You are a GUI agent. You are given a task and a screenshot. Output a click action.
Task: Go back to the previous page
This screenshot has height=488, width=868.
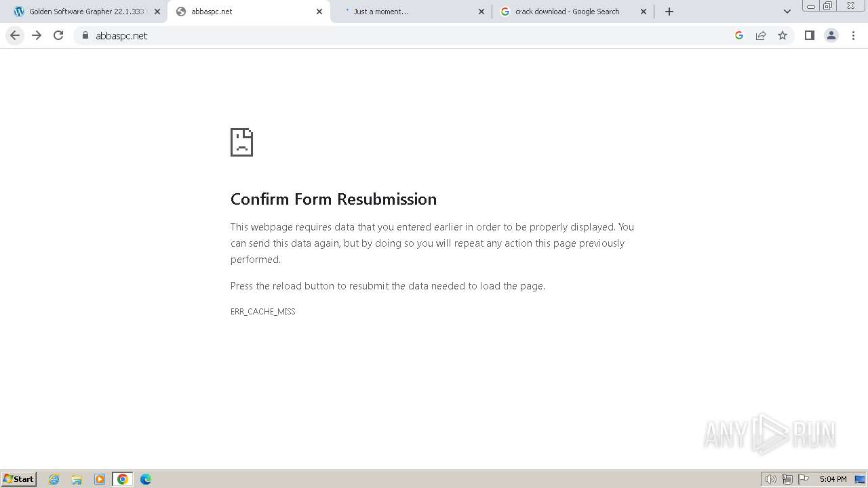tap(15, 35)
